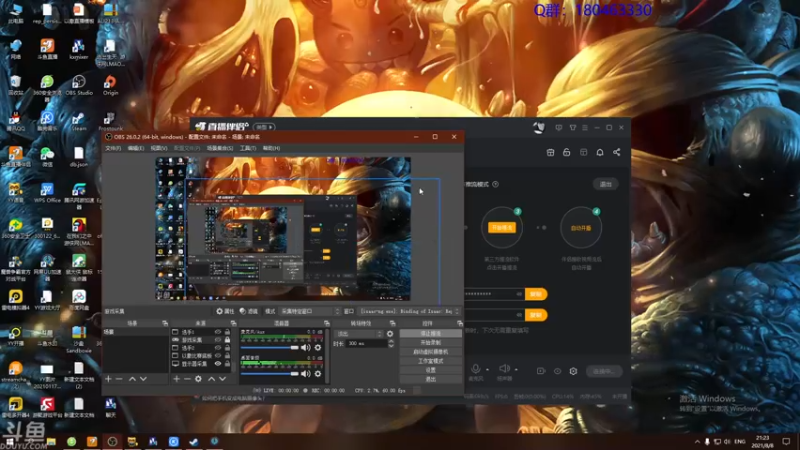Pop out the Audio Mixer dock

pyautogui.click(x=327, y=323)
